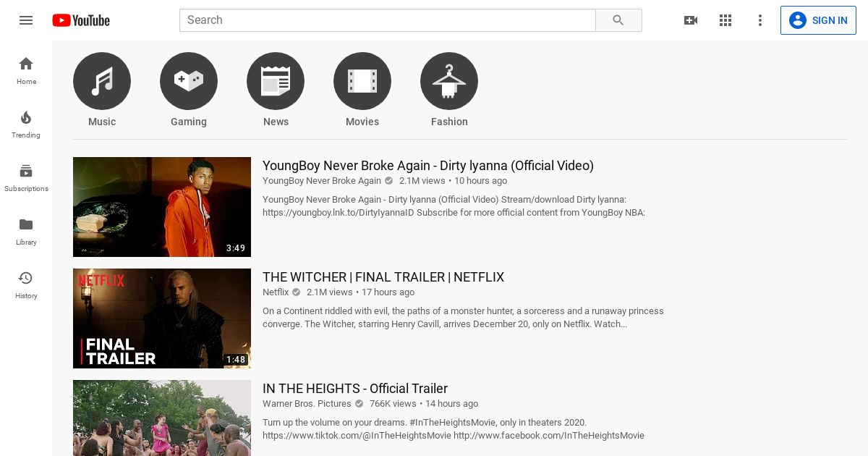Click the '766K views • 14 hours ago' text
Viewport: 868px width, 456px height.
(424, 404)
